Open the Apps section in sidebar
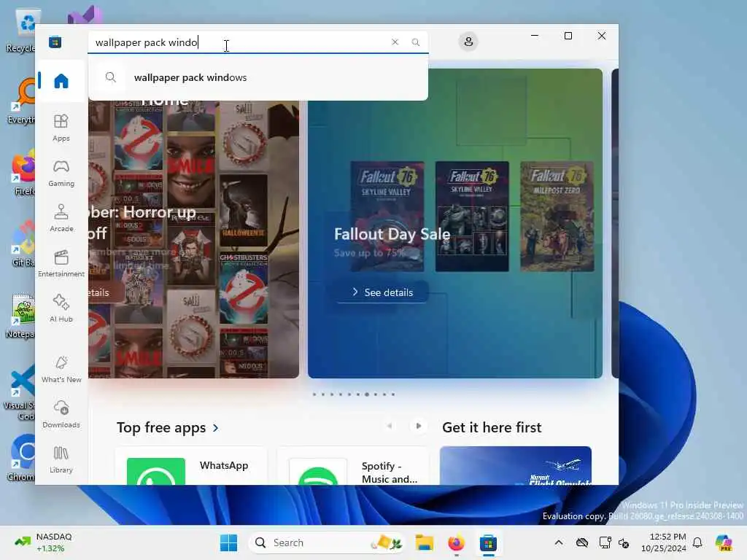Image resolution: width=747 pixels, height=560 pixels. (61, 128)
